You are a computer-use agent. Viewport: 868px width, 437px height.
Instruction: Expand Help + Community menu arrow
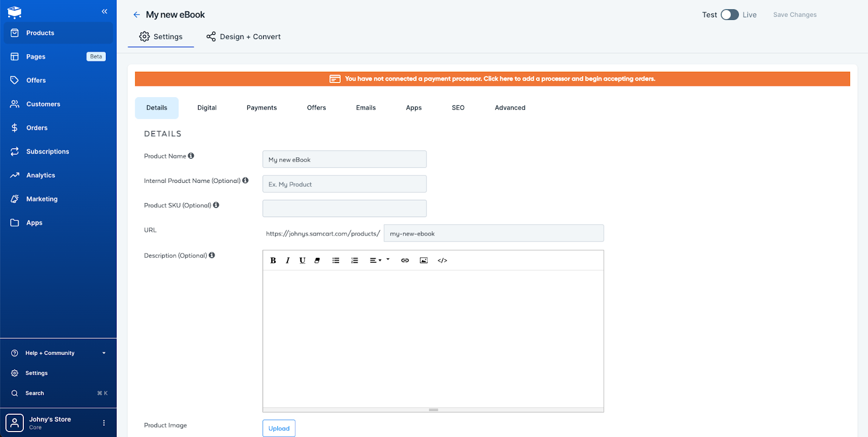(x=104, y=353)
